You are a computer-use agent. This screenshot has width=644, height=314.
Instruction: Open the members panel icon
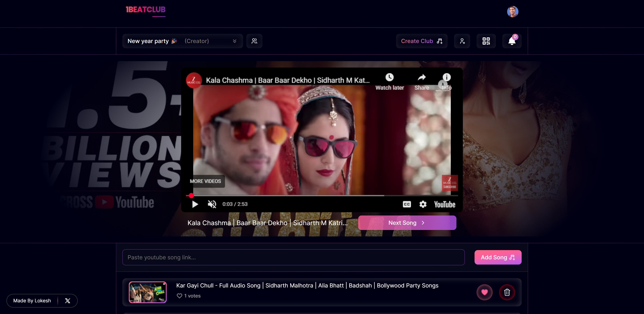click(x=254, y=41)
